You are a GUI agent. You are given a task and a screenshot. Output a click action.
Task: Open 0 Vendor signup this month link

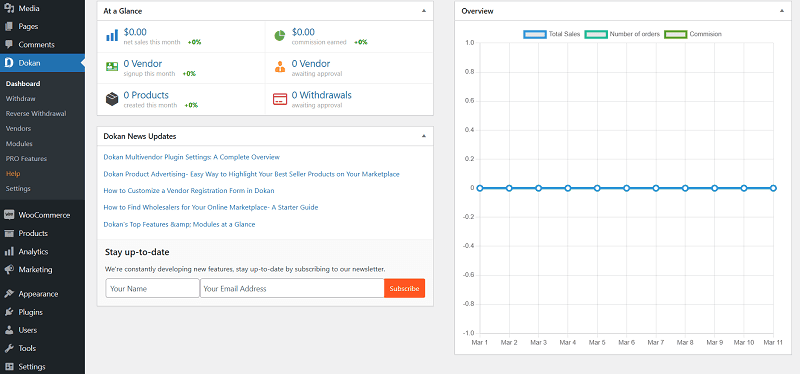click(143, 64)
